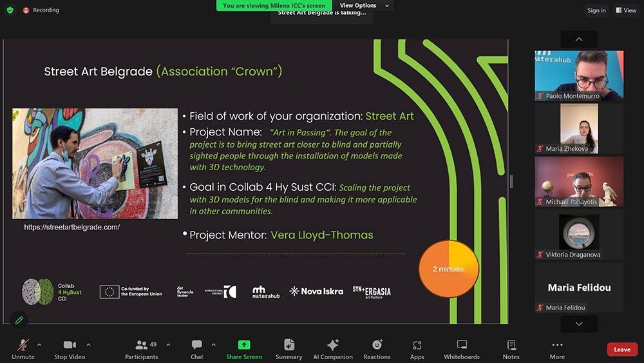
Task: Open Whiteboards
Action: point(462,349)
